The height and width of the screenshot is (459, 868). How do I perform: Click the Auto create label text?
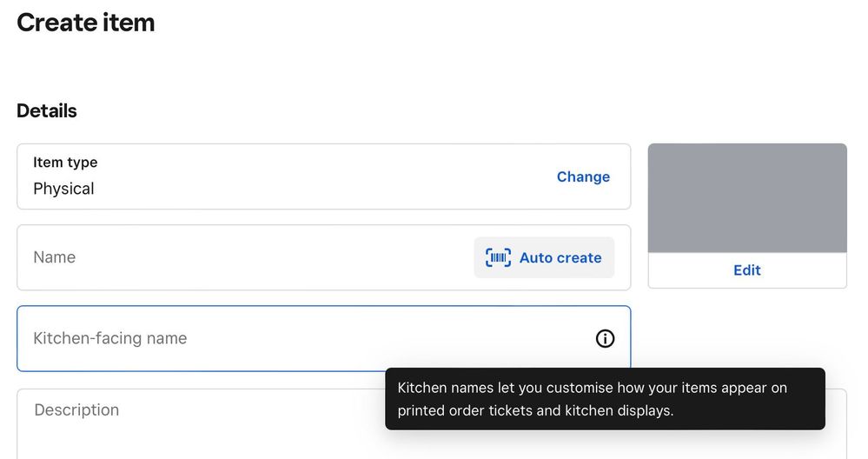(x=560, y=258)
